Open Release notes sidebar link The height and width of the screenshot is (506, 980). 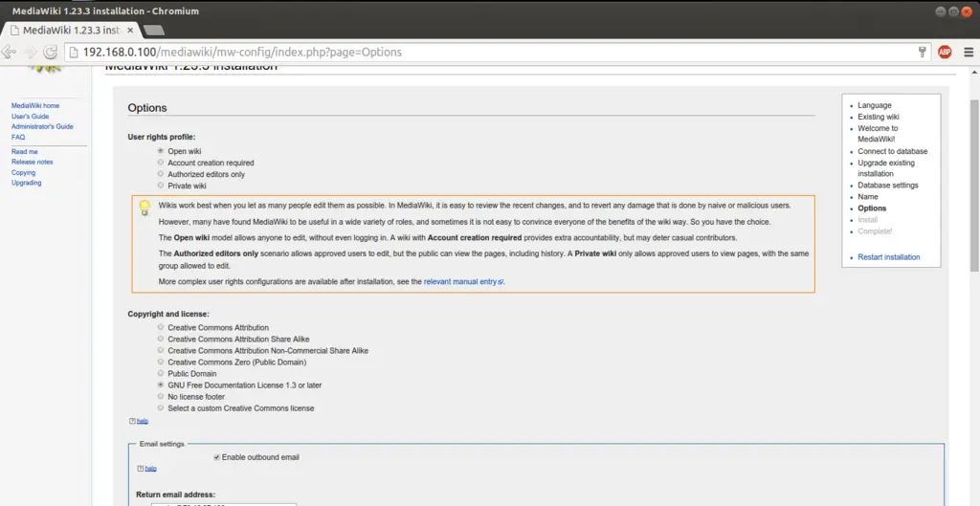32,162
